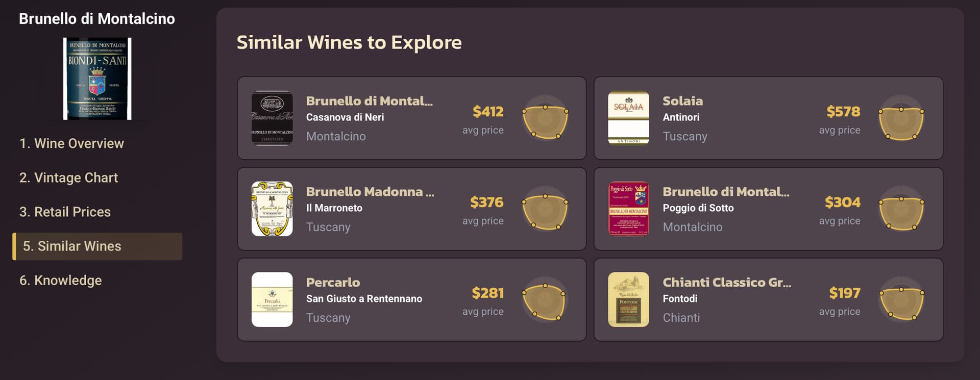Click the Solaia flavor radar chart icon
The height and width of the screenshot is (380, 980).
[901, 118]
